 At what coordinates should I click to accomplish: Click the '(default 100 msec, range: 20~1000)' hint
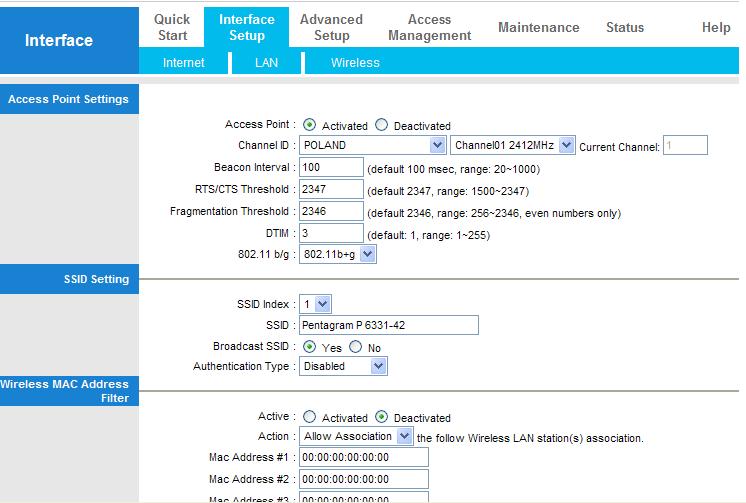(x=453, y=169)
